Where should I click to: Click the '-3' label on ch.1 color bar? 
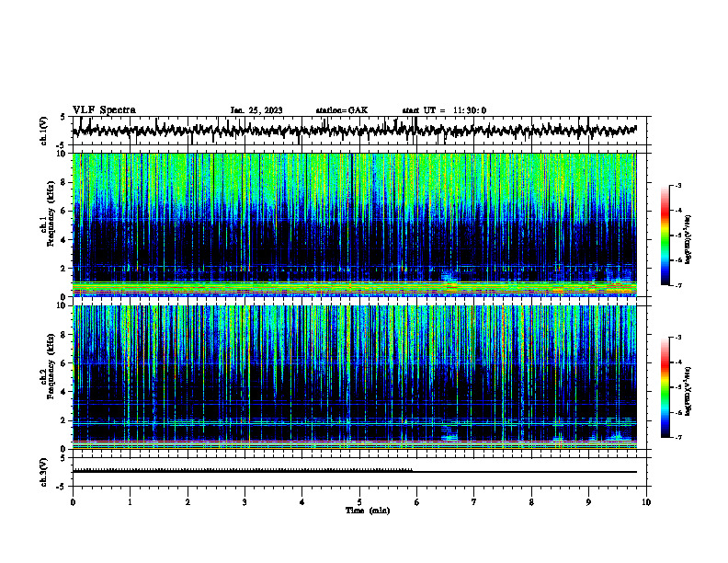[x=678, y=186]
